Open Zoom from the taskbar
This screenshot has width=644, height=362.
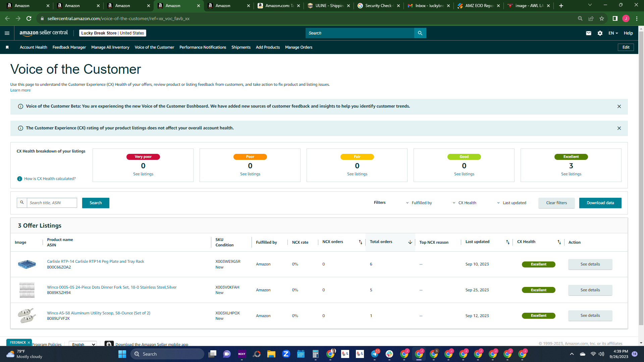[286, 354]
